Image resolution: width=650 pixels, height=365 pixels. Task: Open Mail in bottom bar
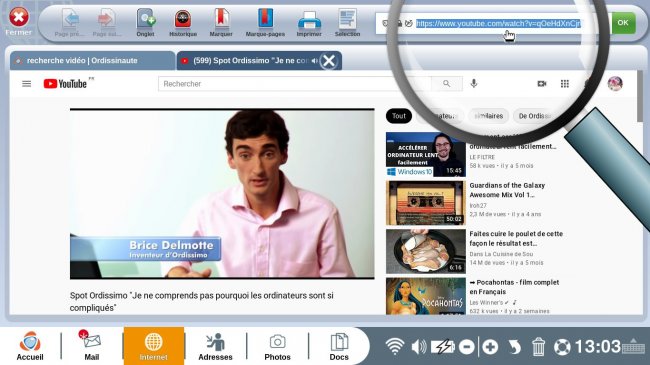coord(92,346)
